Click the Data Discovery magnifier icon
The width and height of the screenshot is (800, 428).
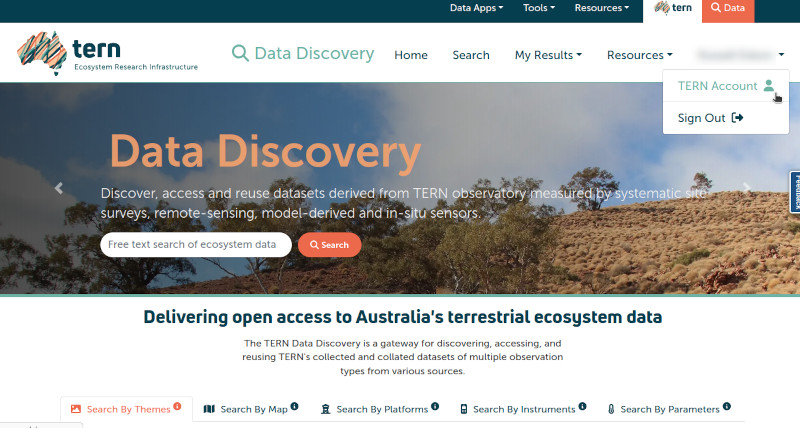click(240, 53)
